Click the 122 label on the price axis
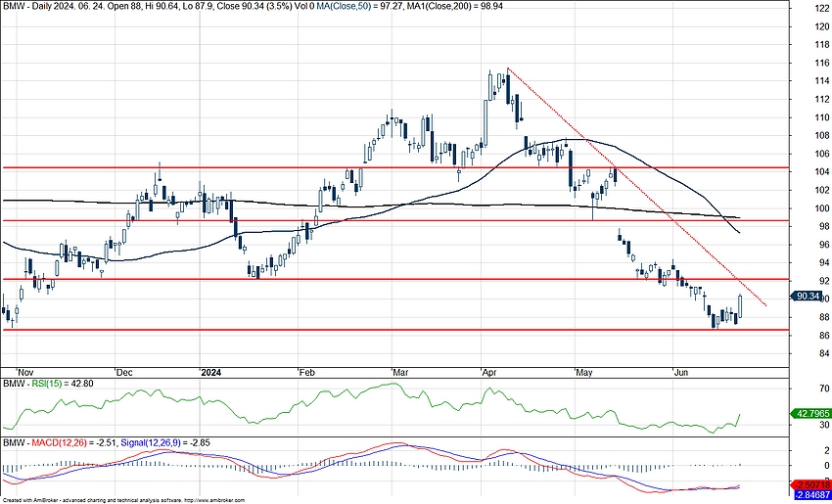 coord(823,9)
